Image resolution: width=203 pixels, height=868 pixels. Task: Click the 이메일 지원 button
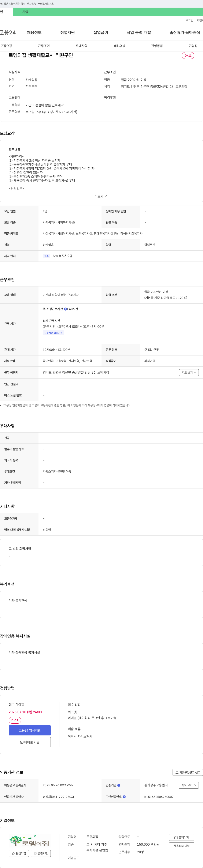pyautogui.click(x=30, y=742)
